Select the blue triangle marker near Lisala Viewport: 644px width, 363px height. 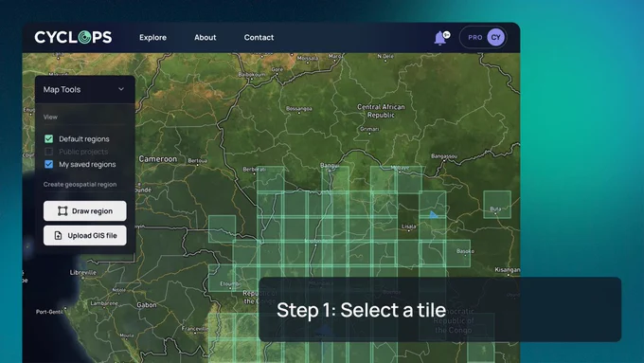pos(434,214)
